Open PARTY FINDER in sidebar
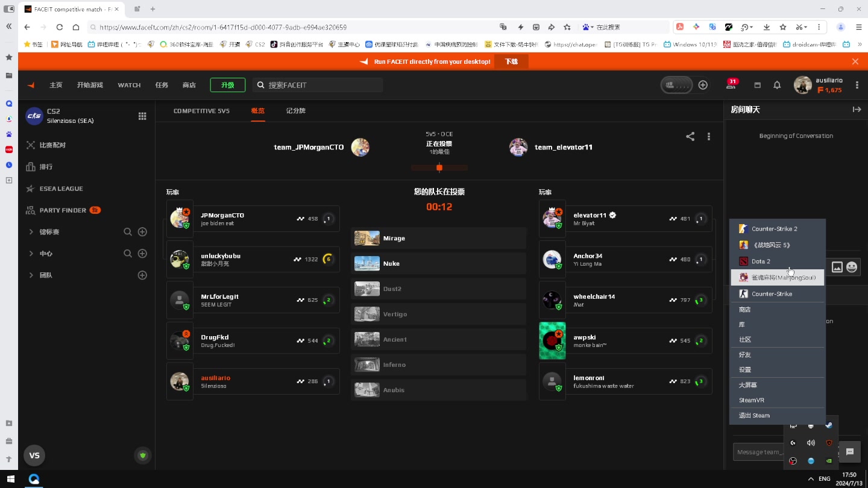This screenshot has width=868, height=488. click(x=63, y=210)
